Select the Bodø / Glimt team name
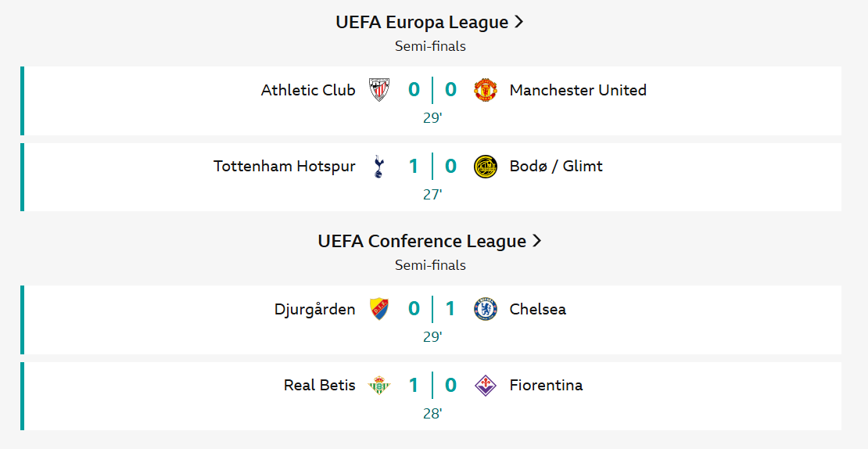The width and height of the screenshot is (868, 449). tap(556, 166)
